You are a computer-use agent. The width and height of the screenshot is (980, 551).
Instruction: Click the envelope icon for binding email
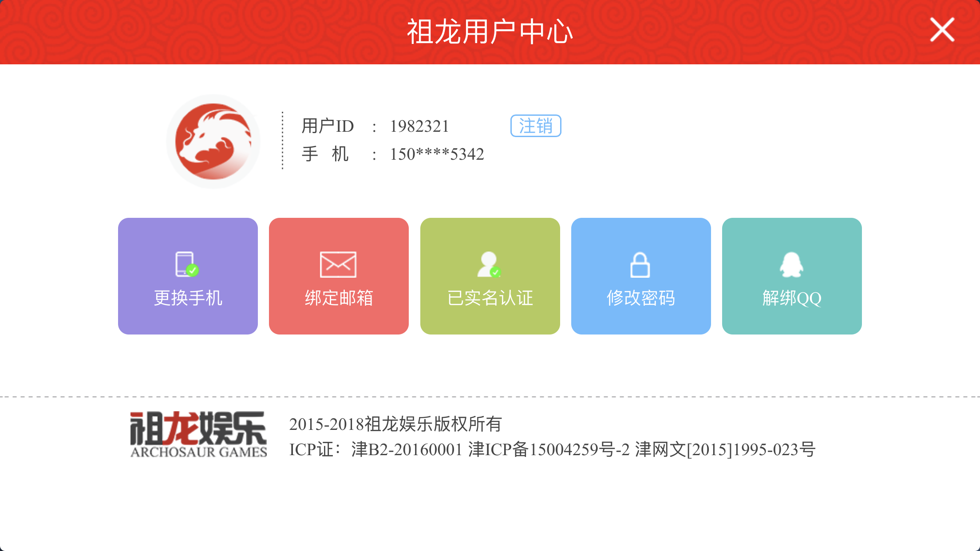(338, 264)
